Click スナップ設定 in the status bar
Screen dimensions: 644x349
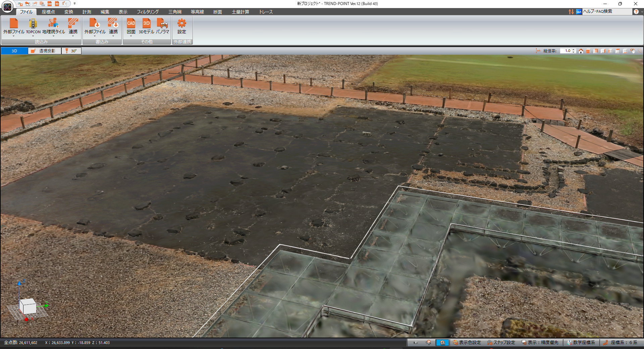501,343
